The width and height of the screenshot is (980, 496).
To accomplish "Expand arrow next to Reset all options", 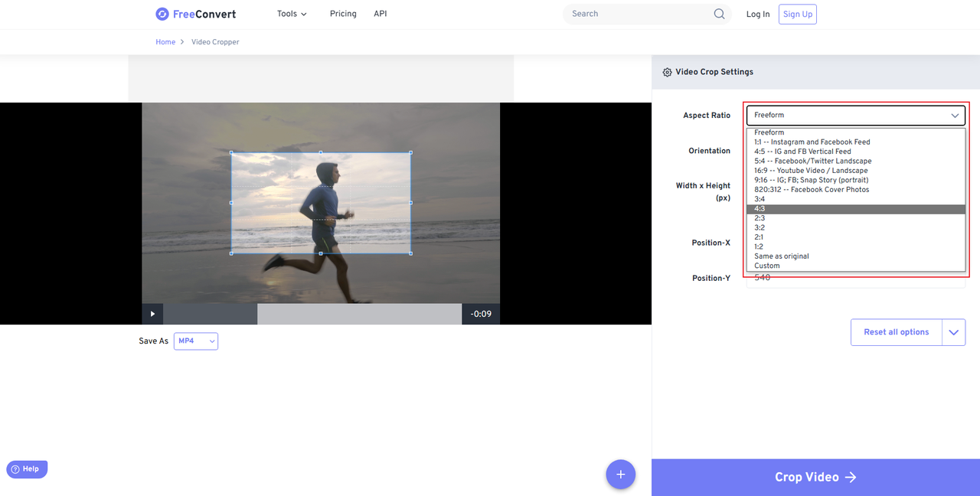I will pos(954,332).
